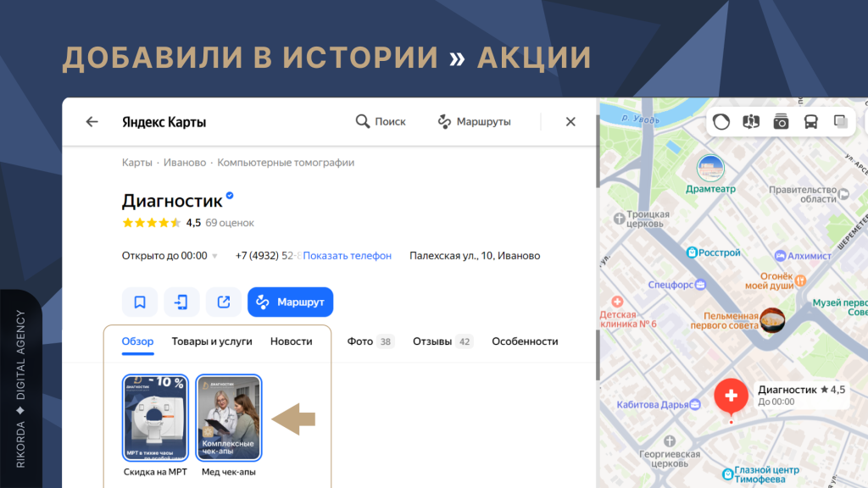This screenshot has height=488, width=868.
Task: Click the Георгиевская церковь marker
Action: 670,441
